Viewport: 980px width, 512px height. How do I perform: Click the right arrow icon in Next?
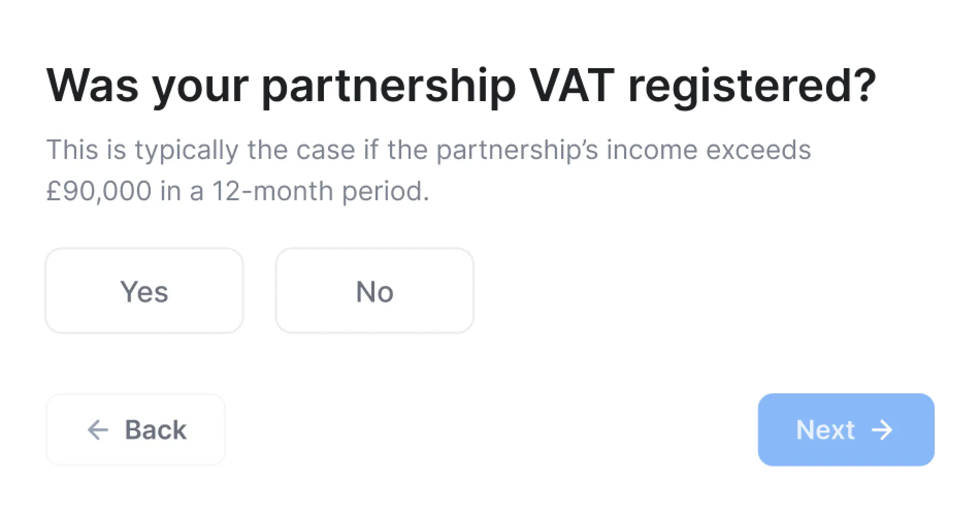(882, 430)
